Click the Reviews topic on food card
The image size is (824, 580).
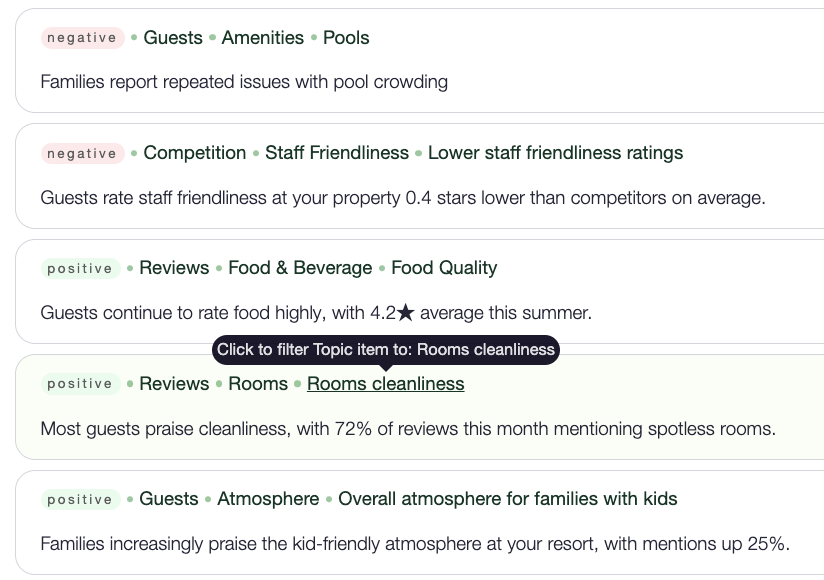coord(174,268)
